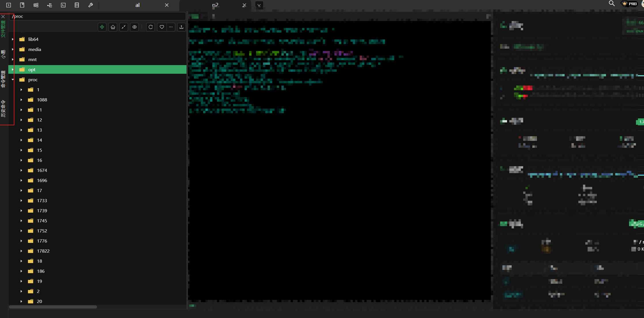
Task: Refresh the file tree
Action: (x=150, y=27)
